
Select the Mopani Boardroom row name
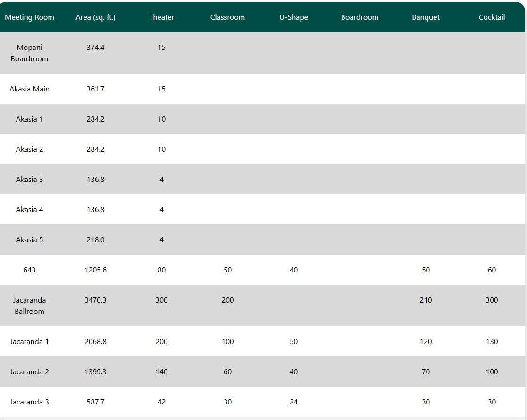point(29,53)
